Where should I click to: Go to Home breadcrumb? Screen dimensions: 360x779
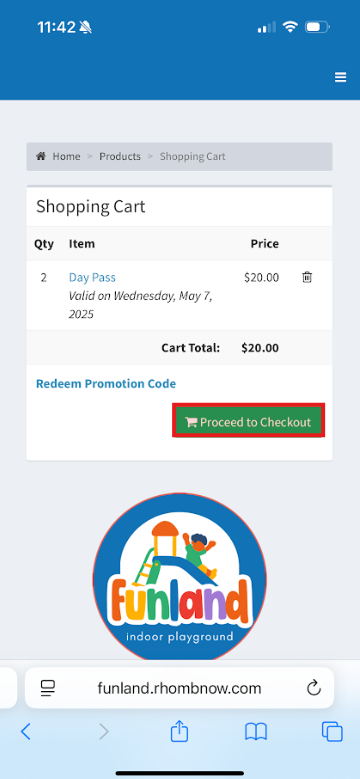coord(67,156)
